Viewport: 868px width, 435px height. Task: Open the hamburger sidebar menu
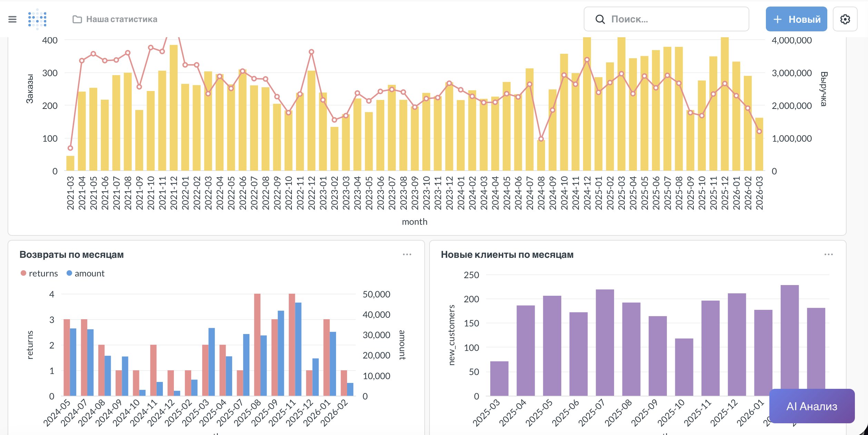12,19
